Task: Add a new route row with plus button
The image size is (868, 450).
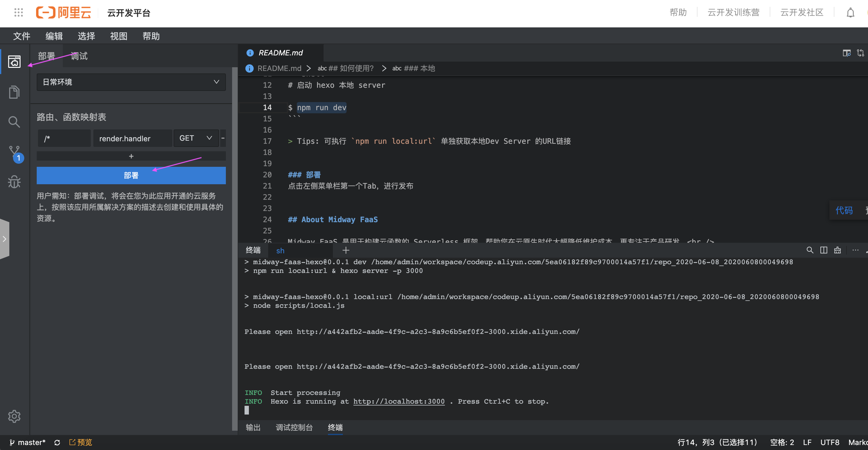Action: pyautogui.click(x=131, y=156)
